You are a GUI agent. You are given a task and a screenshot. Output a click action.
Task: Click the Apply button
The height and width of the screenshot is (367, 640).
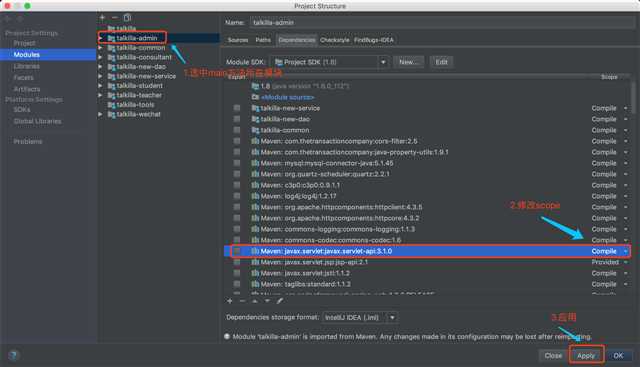coord(586,356)
